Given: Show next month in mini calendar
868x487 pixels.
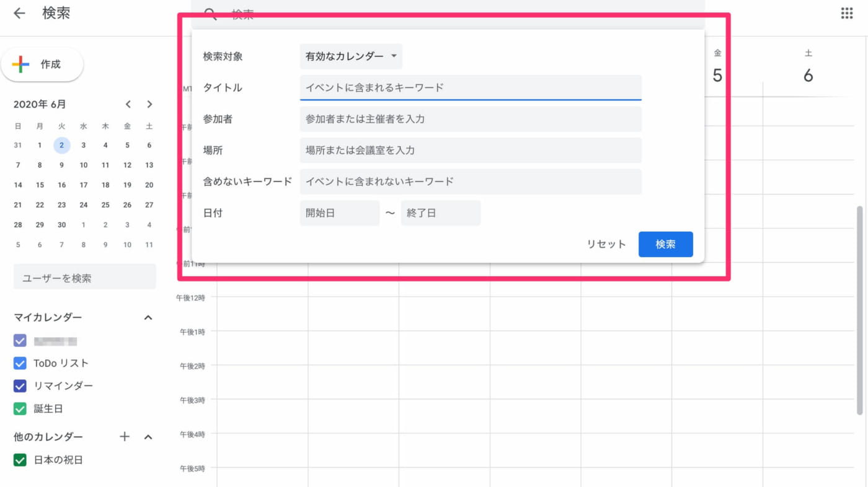Looking at the screenshot, I should [149, 104].
